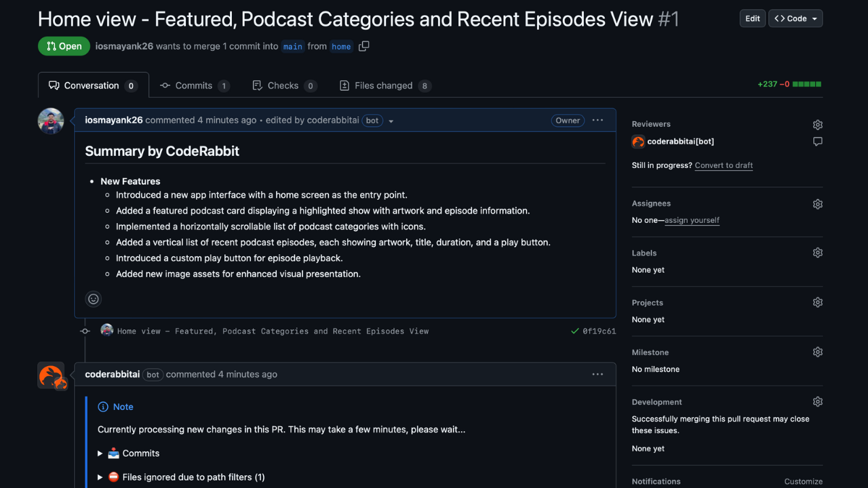
Task: Expand the edit history dropdown arrow
Action: pyautogui.click(x=391, y=121)
